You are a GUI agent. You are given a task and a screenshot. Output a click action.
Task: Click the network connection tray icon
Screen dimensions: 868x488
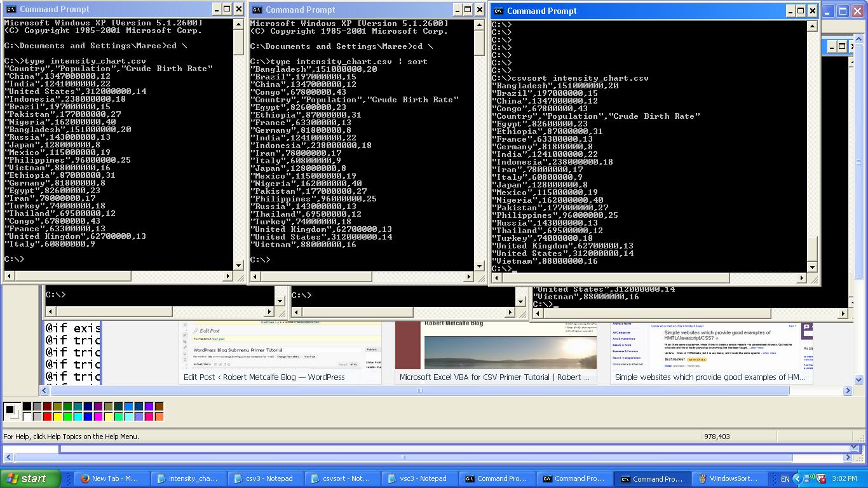[x=810, y=478]
